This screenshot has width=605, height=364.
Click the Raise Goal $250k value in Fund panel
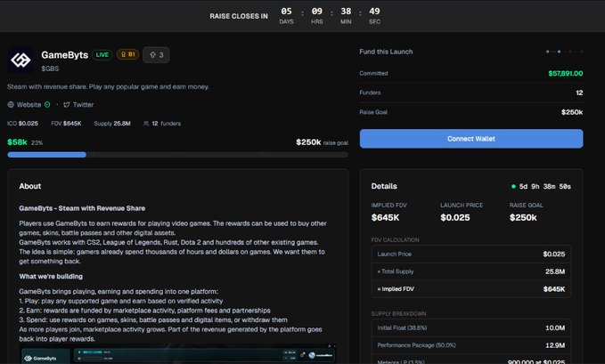point(572,112)
